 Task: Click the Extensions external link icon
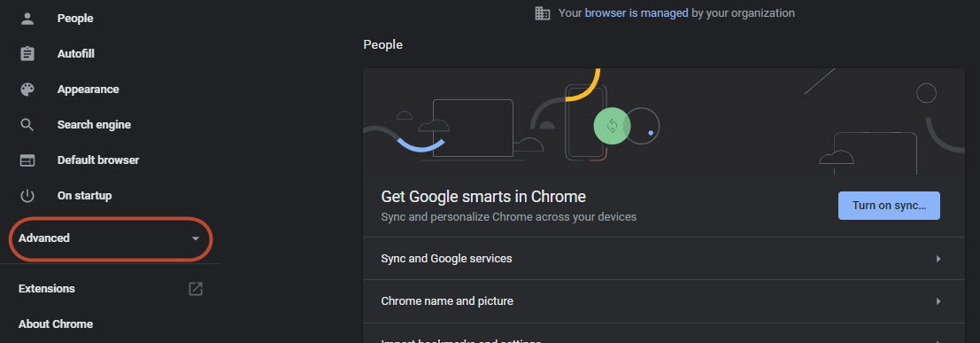(x=196, y=289)
